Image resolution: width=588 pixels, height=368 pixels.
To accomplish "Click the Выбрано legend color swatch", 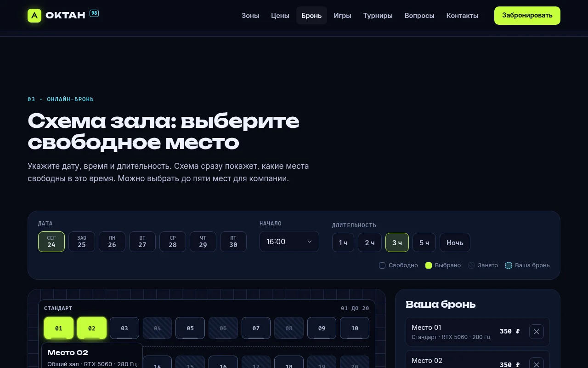I will (x=429, y=265).
